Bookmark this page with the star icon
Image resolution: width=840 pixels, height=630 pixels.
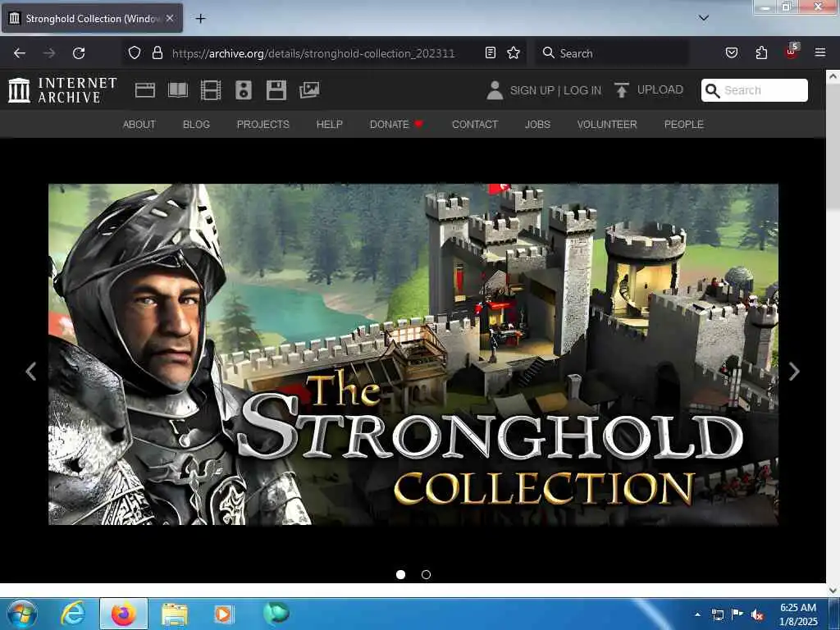(x=514, y=52)
